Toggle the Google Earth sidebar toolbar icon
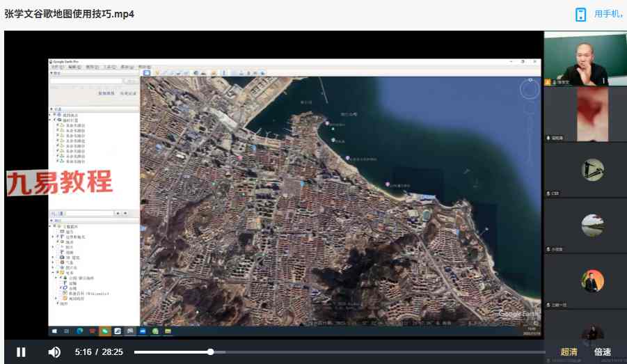 147,72
